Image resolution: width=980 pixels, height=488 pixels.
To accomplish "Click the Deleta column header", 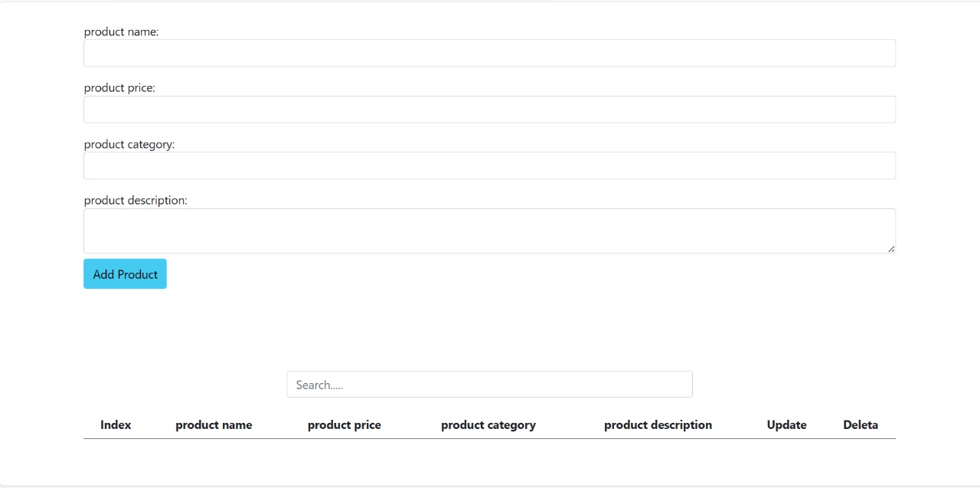I will [861, 425].
